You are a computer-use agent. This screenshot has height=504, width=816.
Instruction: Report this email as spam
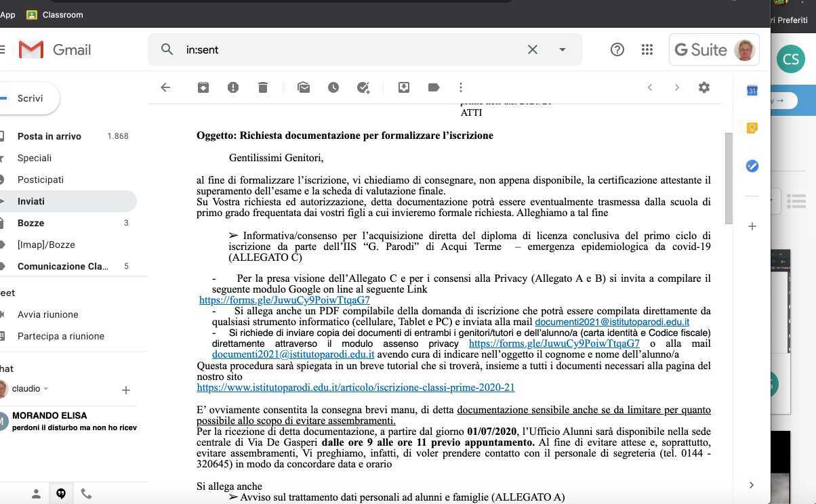[233, 87]
